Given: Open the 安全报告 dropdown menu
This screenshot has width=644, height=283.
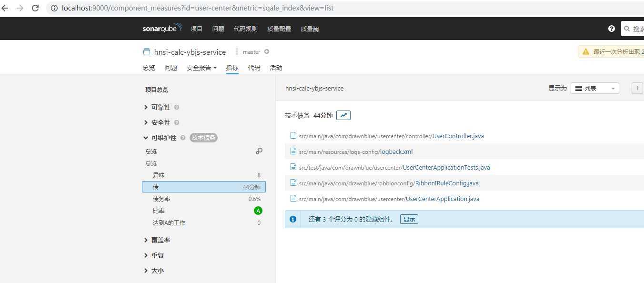Looking at the screenshot, I should (201, 68).
